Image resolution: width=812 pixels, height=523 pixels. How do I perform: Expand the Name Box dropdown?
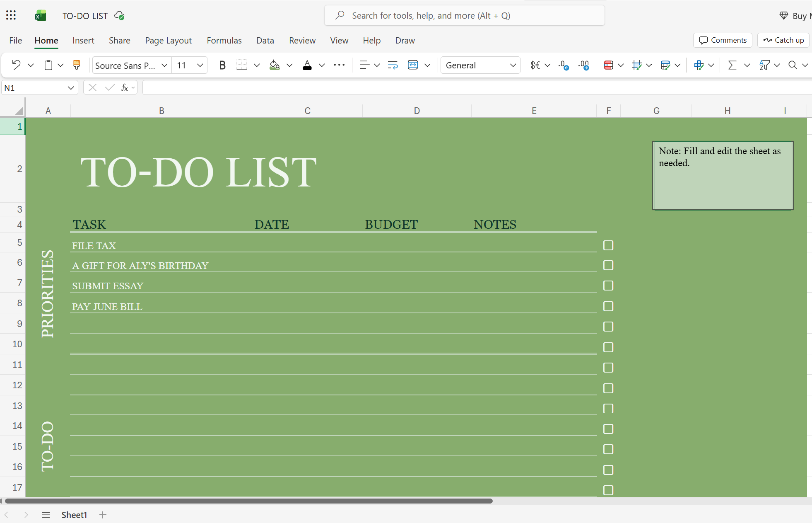(x=71, y=87)
